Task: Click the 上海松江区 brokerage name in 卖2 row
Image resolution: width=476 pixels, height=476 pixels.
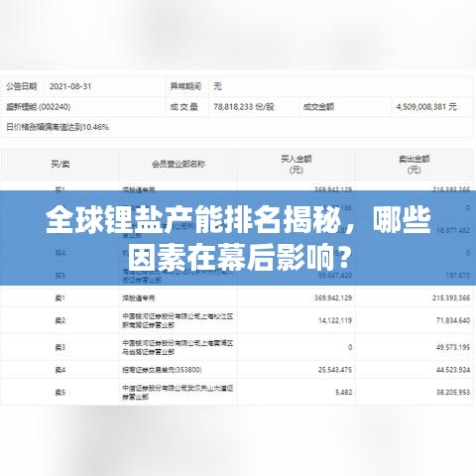Action: [x=178, y=320]
